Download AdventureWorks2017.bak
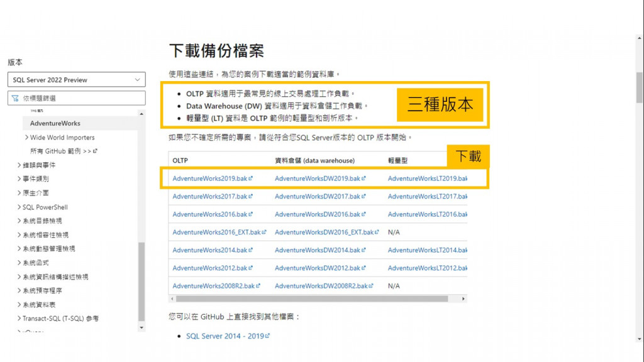 coord(213,196)
